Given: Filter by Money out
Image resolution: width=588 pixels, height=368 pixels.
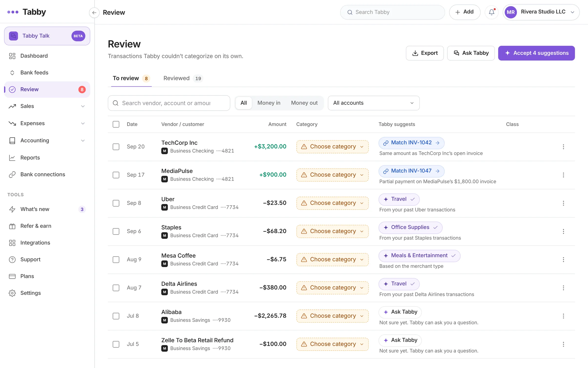Looking at the screenshot, I should click(304, 103).
